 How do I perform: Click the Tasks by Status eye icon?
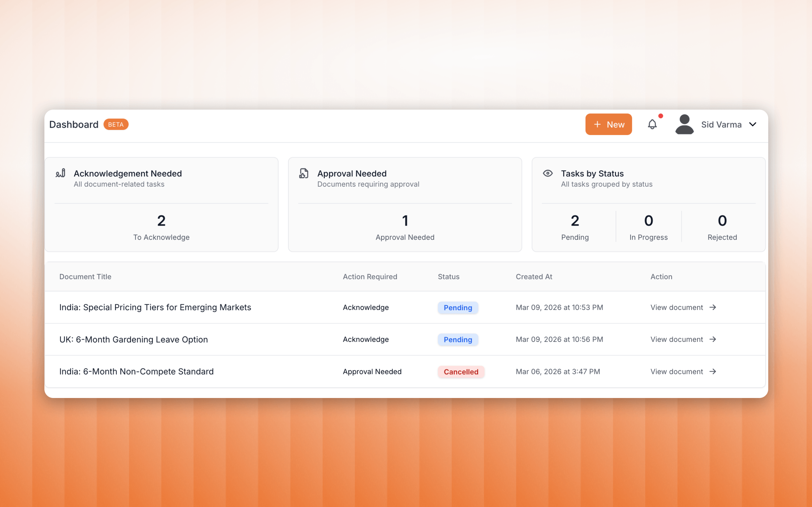547,173
